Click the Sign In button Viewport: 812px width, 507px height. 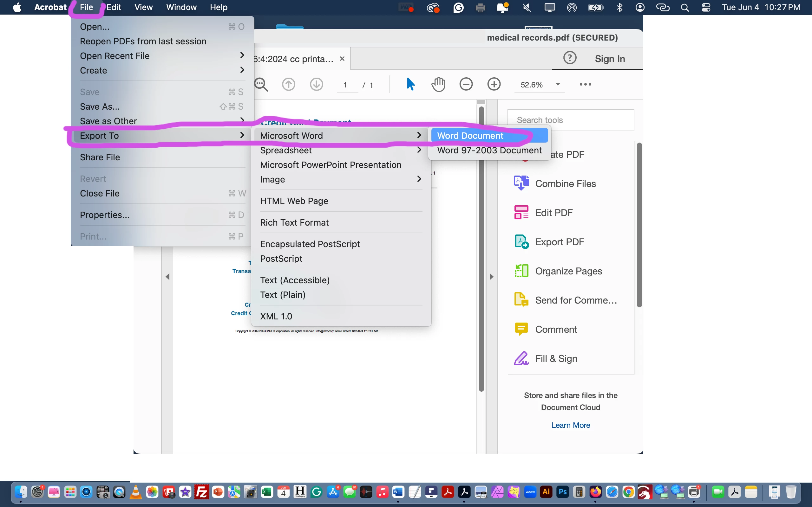(x=610, y=59)
